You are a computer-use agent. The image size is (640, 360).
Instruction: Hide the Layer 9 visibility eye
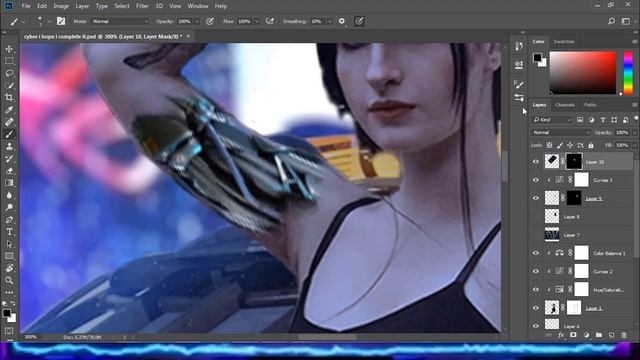pos(536,198)
